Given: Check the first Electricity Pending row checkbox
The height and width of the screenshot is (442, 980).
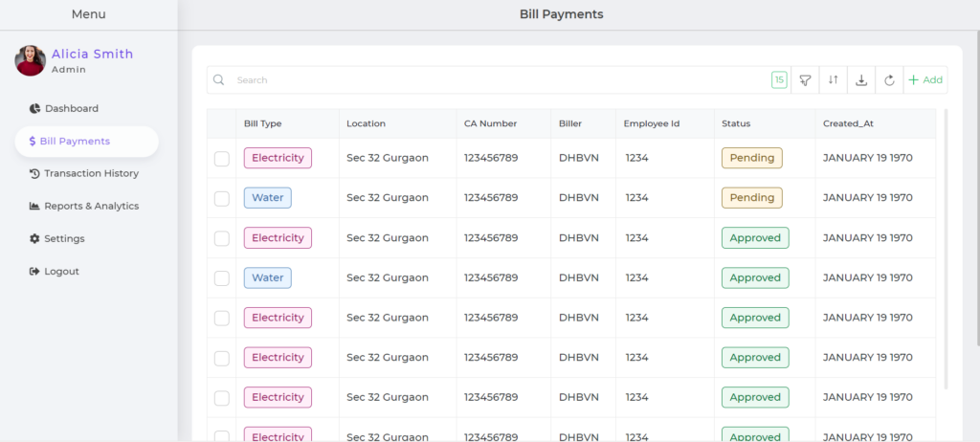Looking at the screenshot, I should click(222, 159).
